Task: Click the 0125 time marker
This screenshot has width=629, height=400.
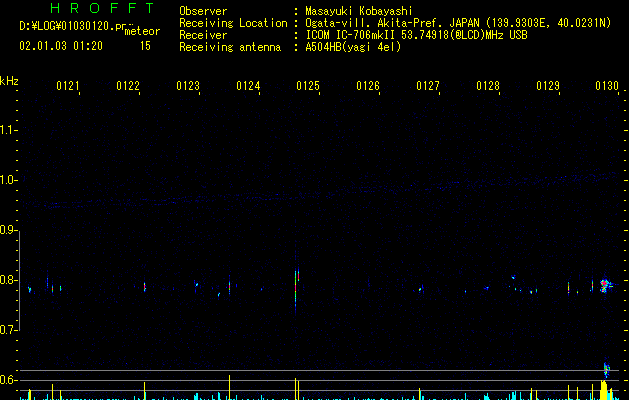Action: tap(308, 86)
